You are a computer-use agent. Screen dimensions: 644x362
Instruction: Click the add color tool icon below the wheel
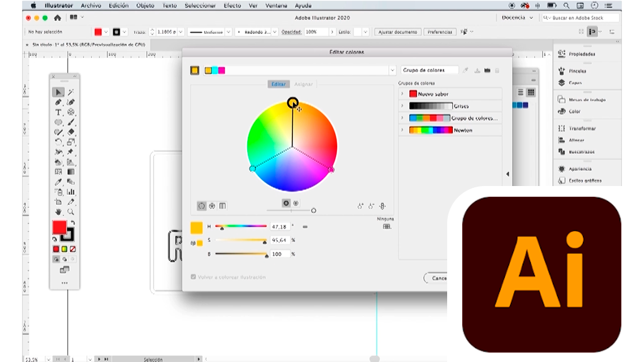pos(360,206)
